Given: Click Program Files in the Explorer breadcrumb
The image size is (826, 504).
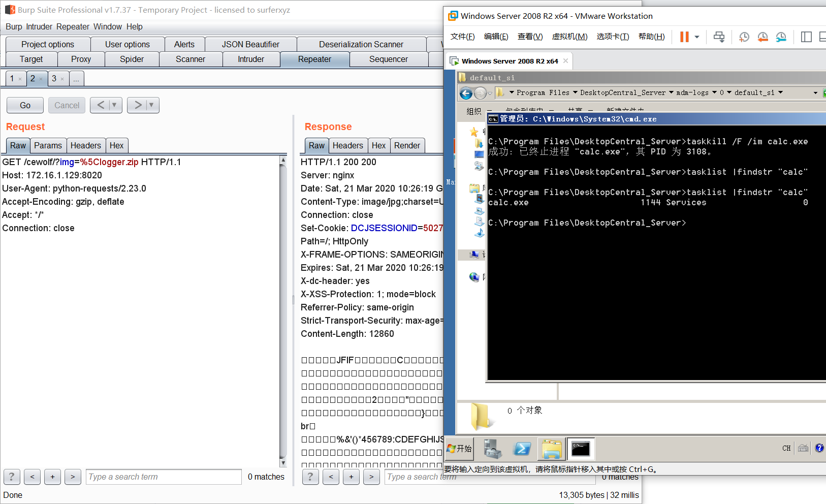Looking at the screenshot, I should (x=543, y=92).
